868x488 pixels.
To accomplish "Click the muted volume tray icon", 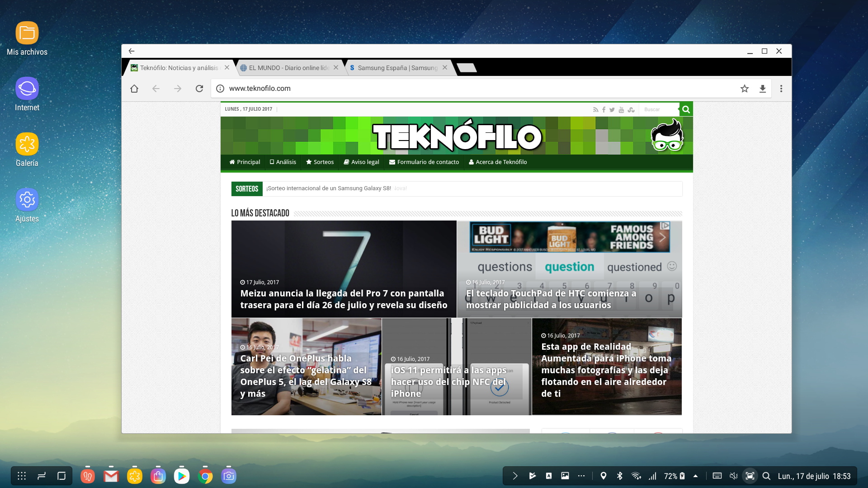I will click(x=733, y=476).
